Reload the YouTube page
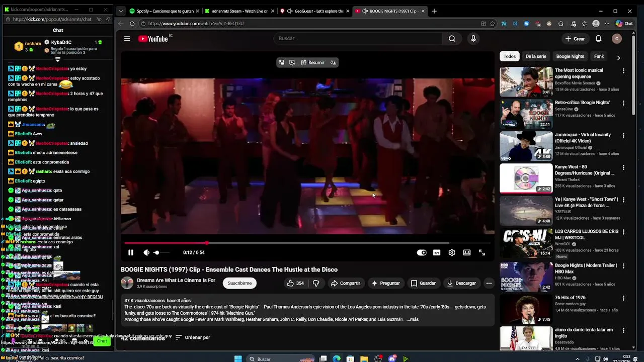644x362 pixels. 132,24
